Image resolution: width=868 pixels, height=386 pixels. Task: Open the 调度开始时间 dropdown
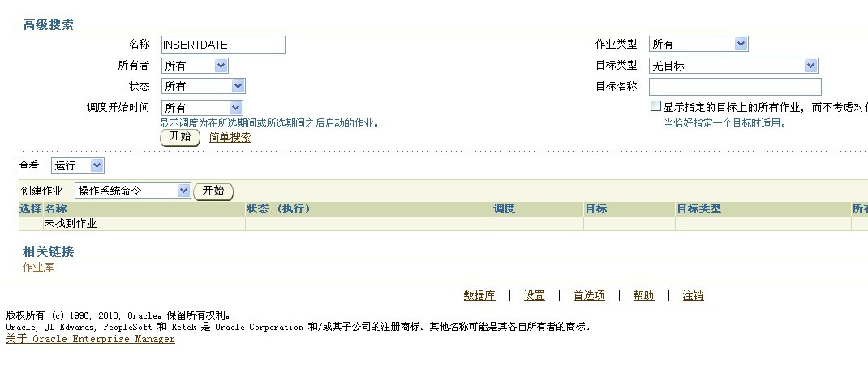pos(202,107)
